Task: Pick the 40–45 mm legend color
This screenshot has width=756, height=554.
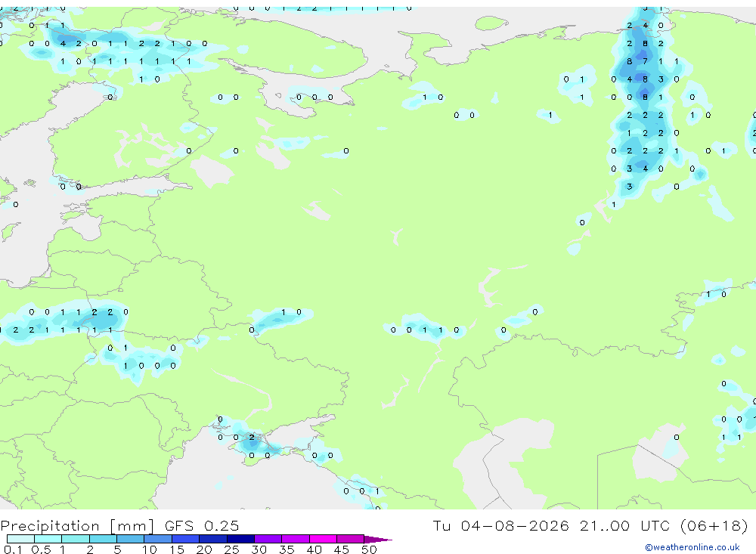Action: pyautogui.click(x=323, y=539)
